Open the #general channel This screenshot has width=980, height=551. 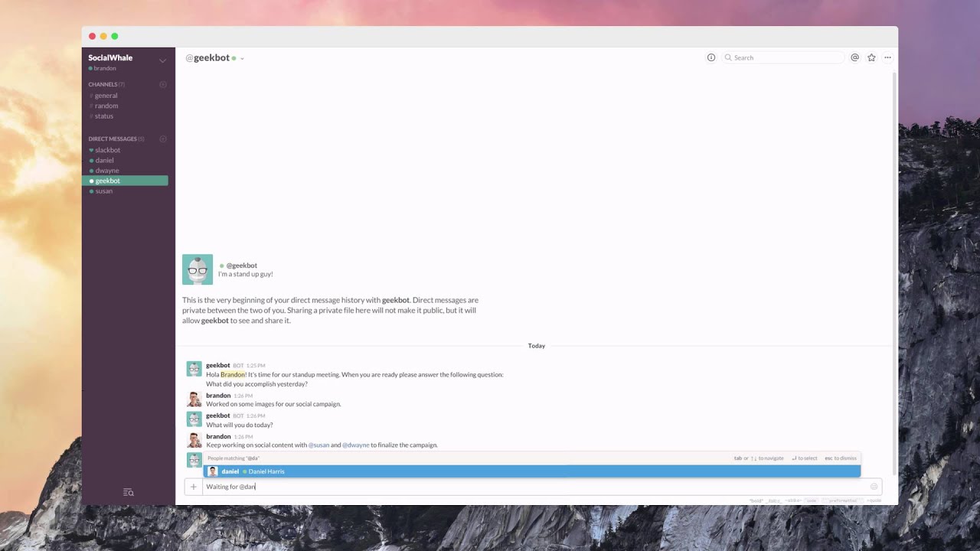click(106, 96)
